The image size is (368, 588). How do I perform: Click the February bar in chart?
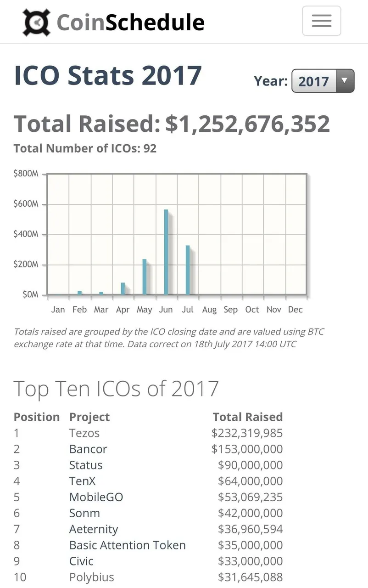click(79, 293)
